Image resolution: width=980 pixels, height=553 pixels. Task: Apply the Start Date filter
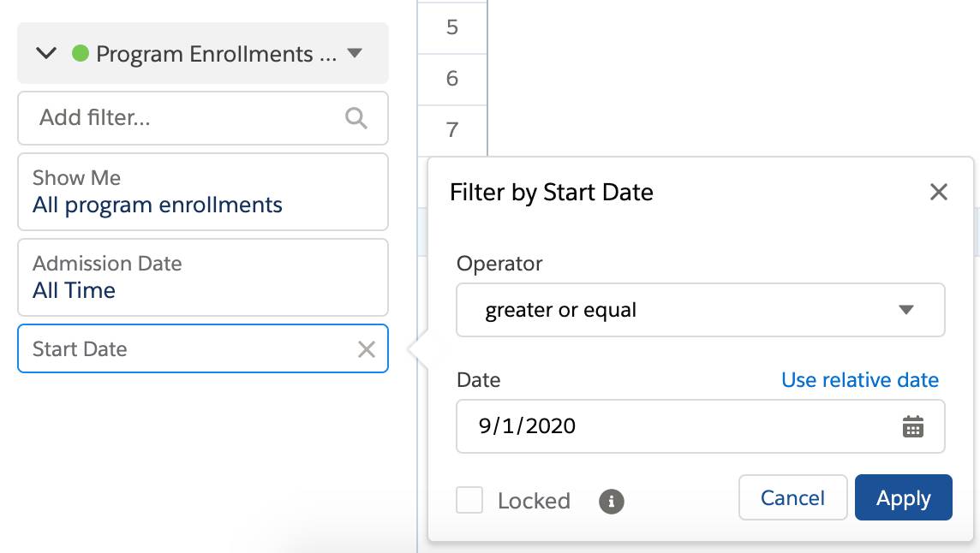click(903, 497)
